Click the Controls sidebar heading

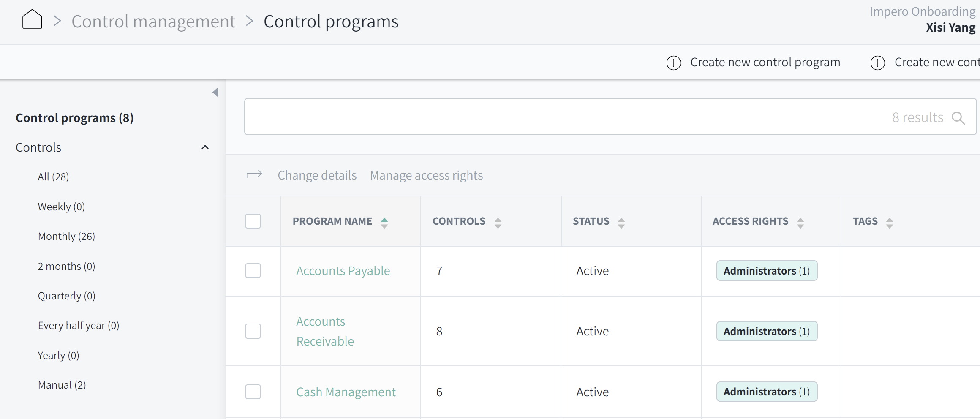tap(38, 147)
